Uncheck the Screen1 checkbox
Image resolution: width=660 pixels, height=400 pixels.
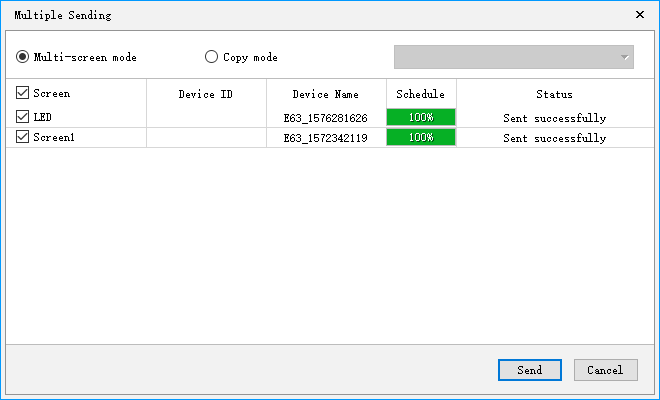[23, 137]
